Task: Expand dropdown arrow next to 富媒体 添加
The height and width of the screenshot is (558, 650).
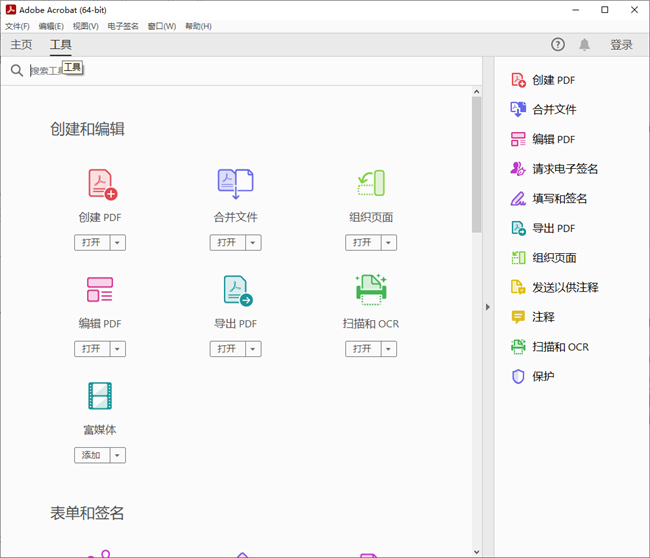Action: click(117, 455)
